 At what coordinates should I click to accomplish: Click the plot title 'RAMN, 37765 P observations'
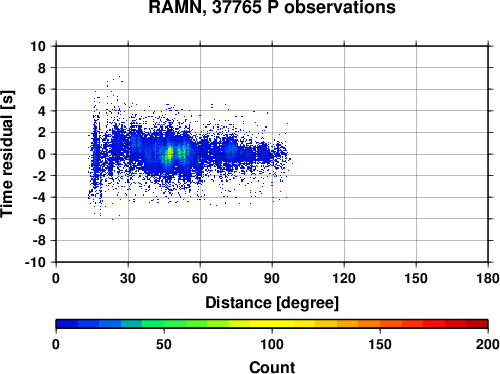coord(272,7)
